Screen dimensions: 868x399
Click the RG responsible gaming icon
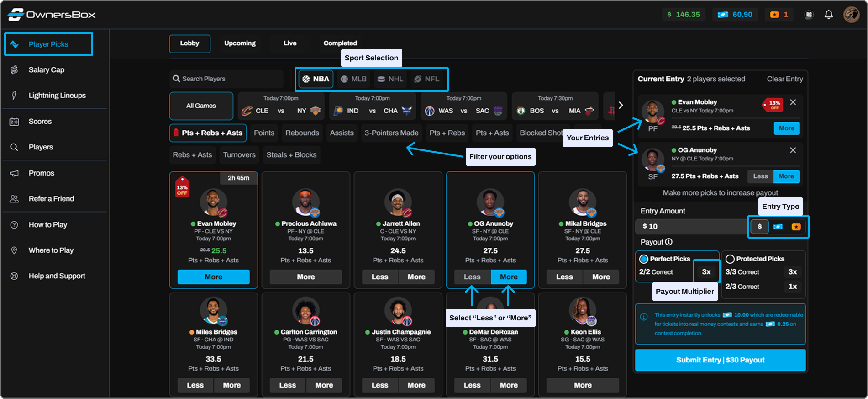pyautogui.click(x=809, y=15)
